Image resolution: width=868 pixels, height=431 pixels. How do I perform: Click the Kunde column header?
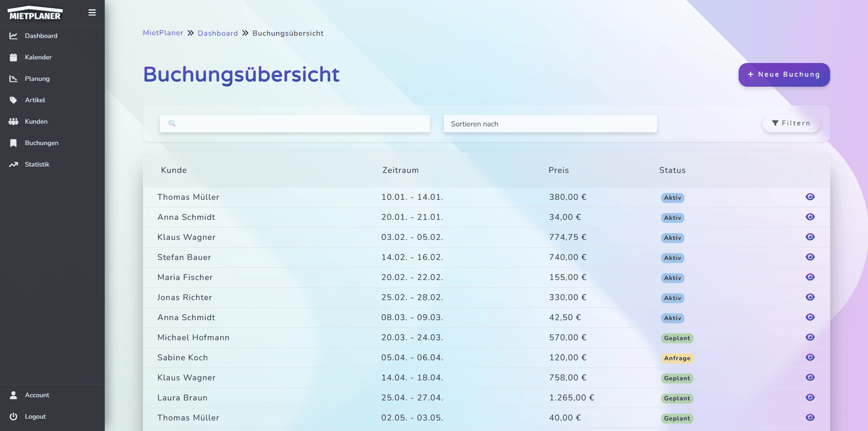click(x=174, y=170)
